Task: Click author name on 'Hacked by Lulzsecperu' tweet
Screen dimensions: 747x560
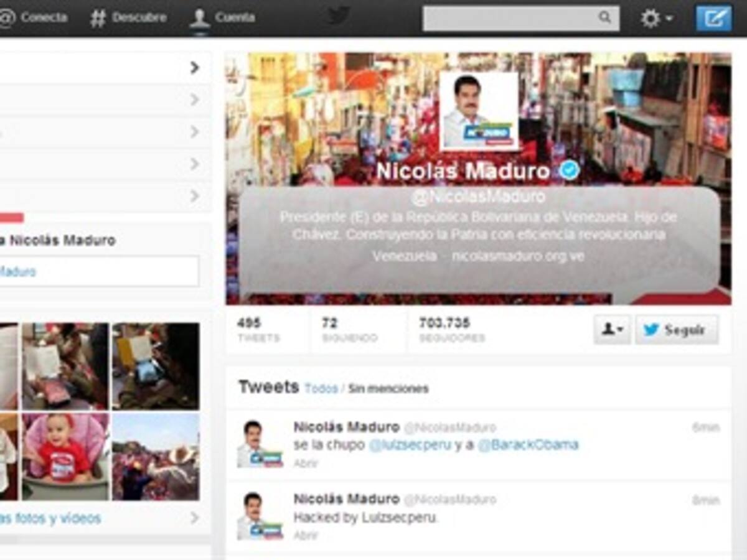Action: click(347, 499)
